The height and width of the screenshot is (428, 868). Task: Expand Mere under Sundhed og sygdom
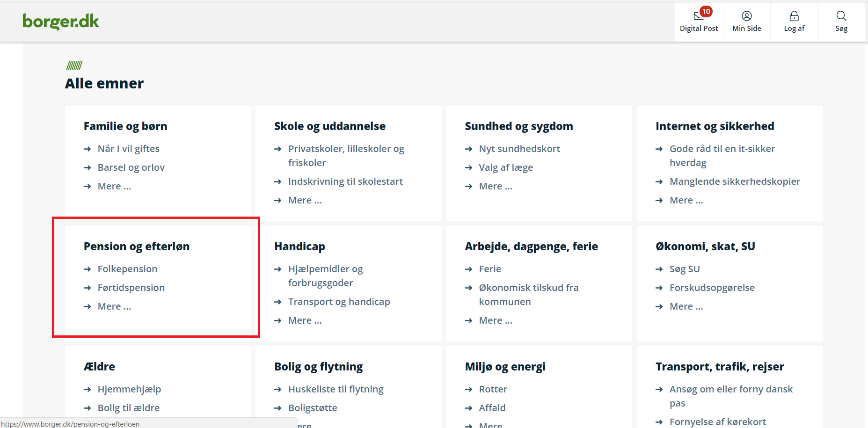496,186
